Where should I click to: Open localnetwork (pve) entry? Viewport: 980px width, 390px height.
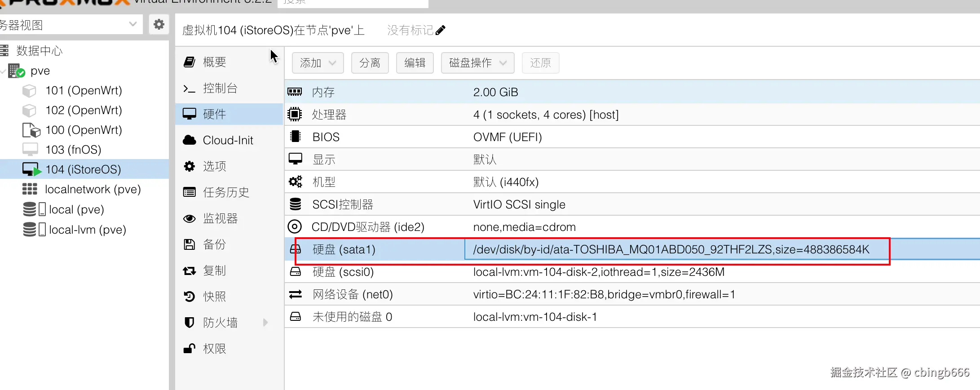pyautogui.click(x=93, y=189)
